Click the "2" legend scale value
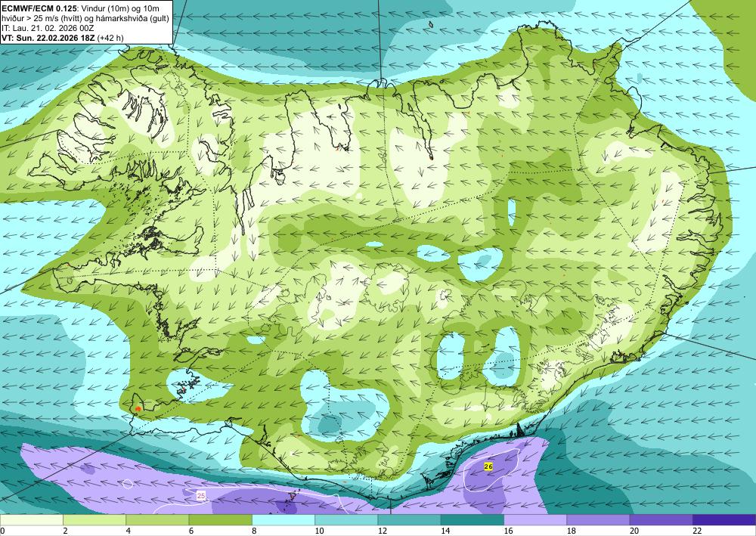 pyautogui.click(x=65, y=531)
